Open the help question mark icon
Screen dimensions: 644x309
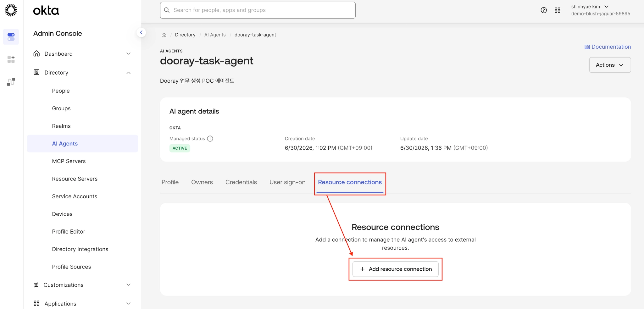[544, 10]
